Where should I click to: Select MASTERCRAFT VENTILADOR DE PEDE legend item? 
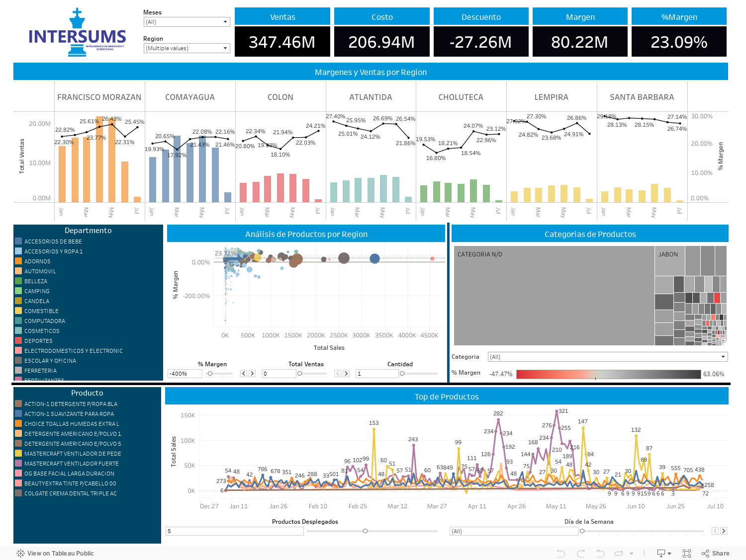[x=73, y=454]
